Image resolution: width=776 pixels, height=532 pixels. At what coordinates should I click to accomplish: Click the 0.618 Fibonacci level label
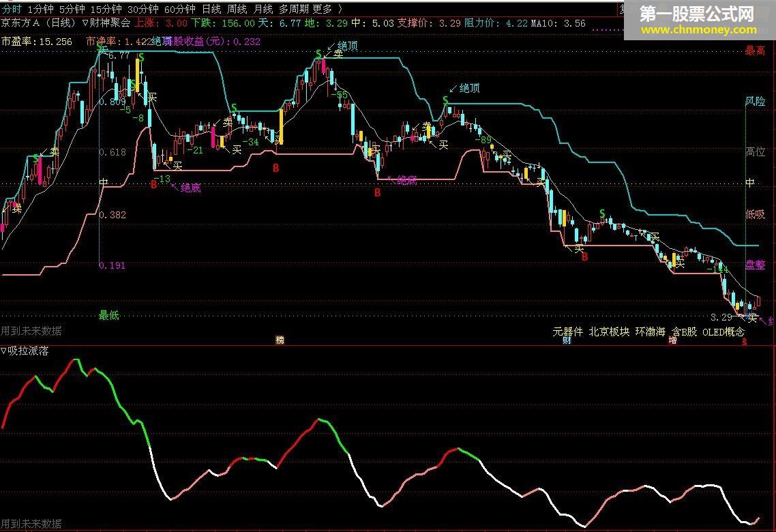tap(113, 152)
